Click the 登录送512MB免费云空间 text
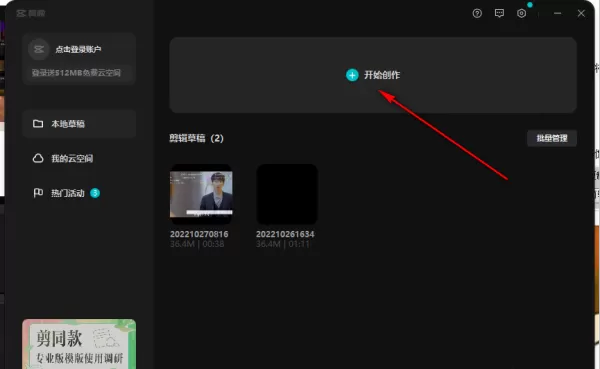This screenshot has height=369, width=600. (x=76, y=73)
